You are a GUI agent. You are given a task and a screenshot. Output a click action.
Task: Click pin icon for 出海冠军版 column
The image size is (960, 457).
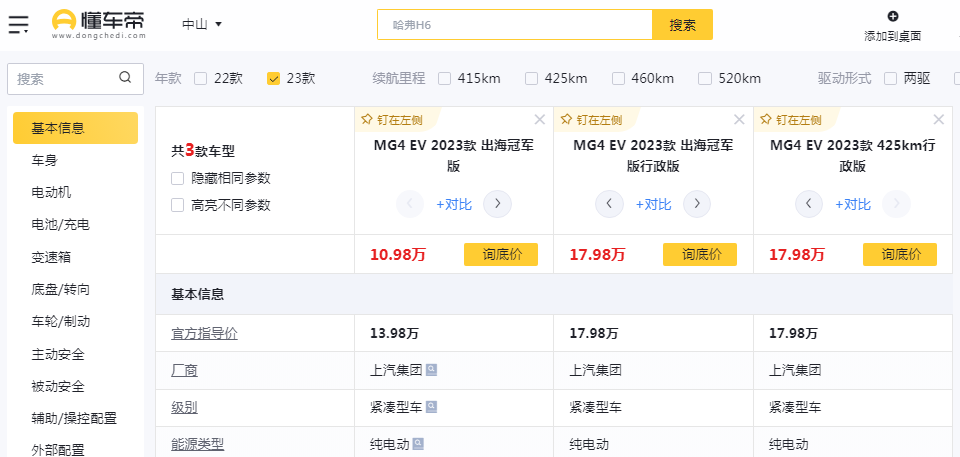[366, 119]
